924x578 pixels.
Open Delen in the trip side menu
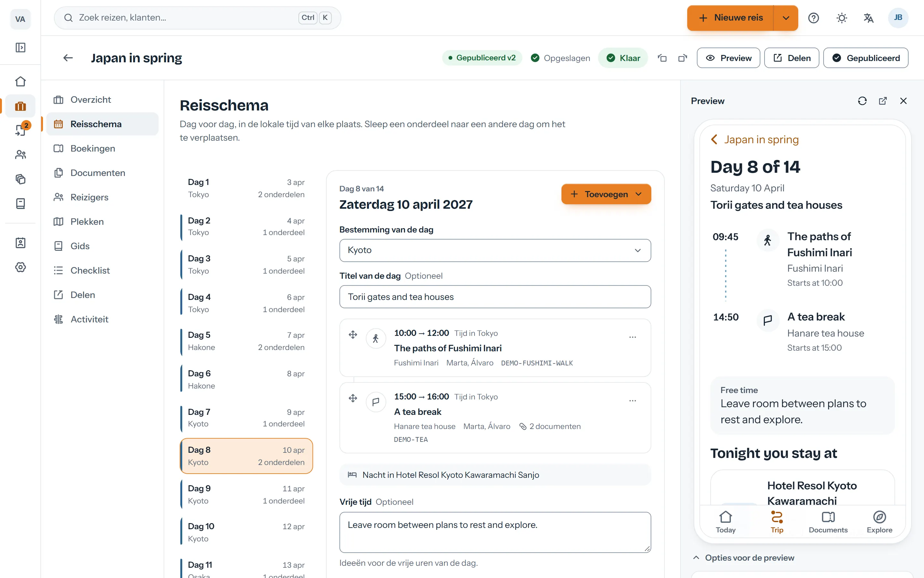click(102, 295)
